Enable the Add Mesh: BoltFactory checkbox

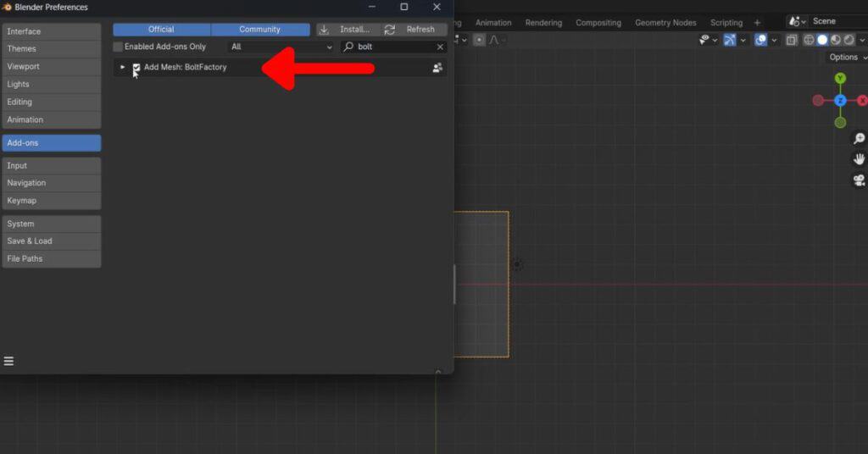(x=136, y=68)
